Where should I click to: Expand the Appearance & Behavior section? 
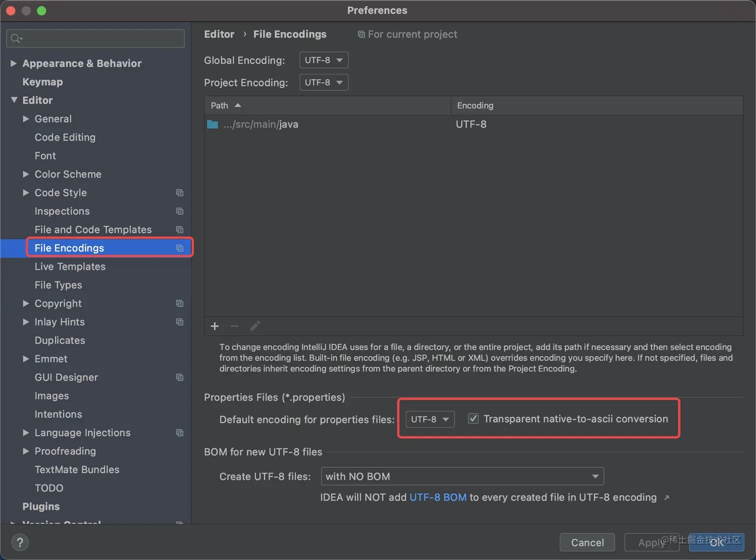tap(14, 63)
